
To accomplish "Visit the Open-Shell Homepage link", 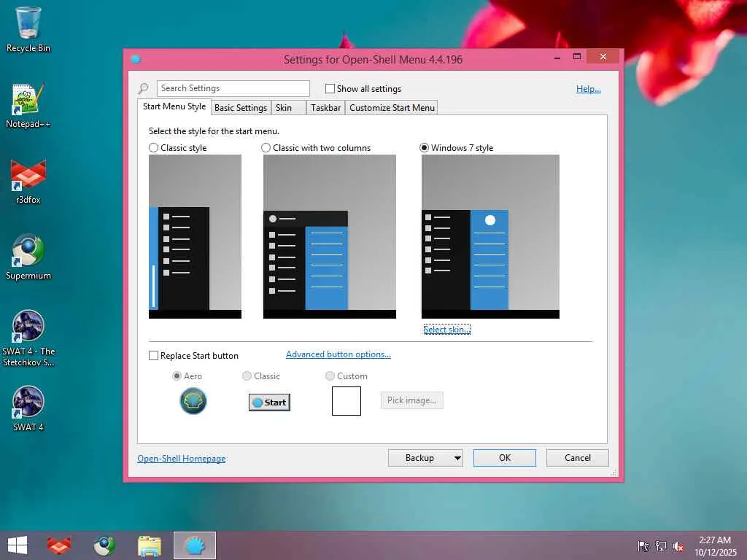I will pyautogui.click(x=182, y=459).
